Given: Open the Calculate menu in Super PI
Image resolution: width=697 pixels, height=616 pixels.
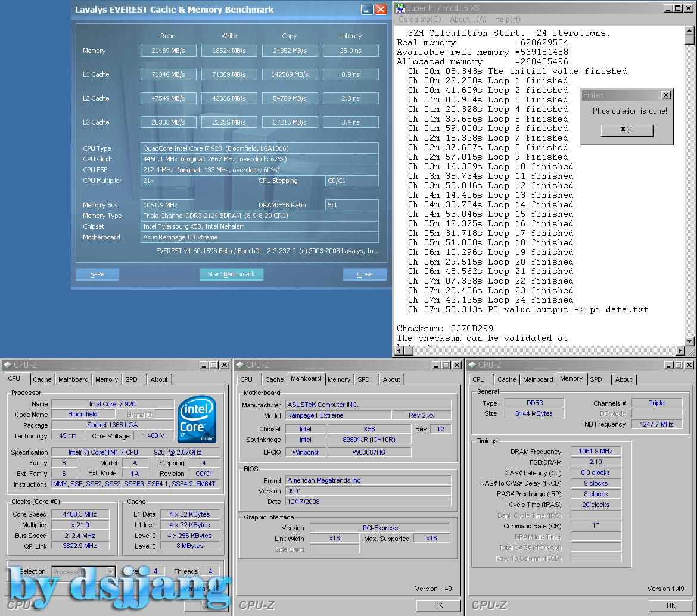Looking at the screenshot, I should tap(419, 20).
